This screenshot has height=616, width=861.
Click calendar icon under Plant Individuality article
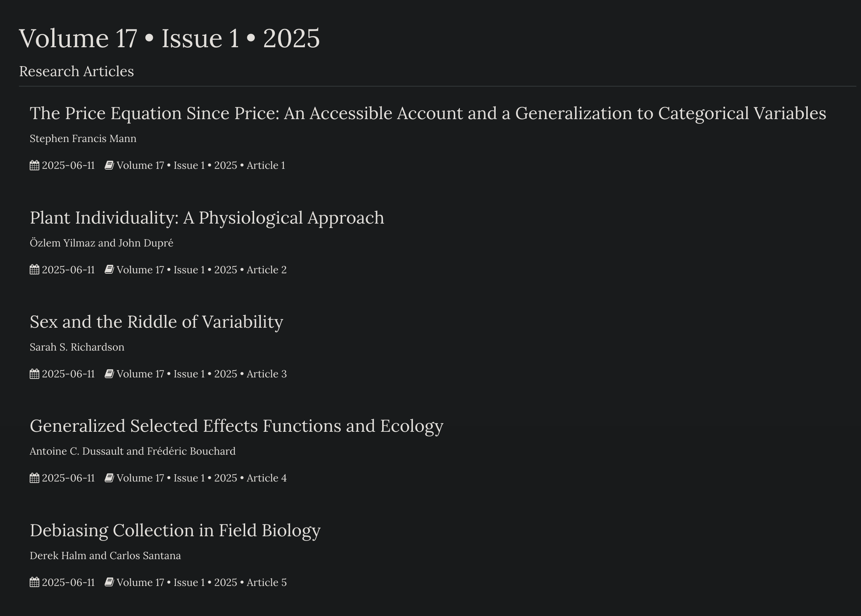tap(34, 270)
